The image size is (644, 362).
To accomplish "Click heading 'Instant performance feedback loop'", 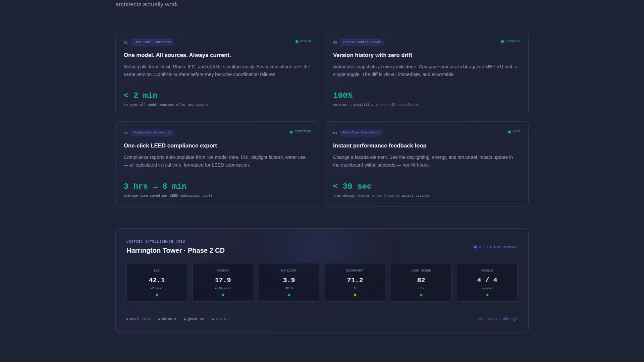I will click(x=379, y=146).
